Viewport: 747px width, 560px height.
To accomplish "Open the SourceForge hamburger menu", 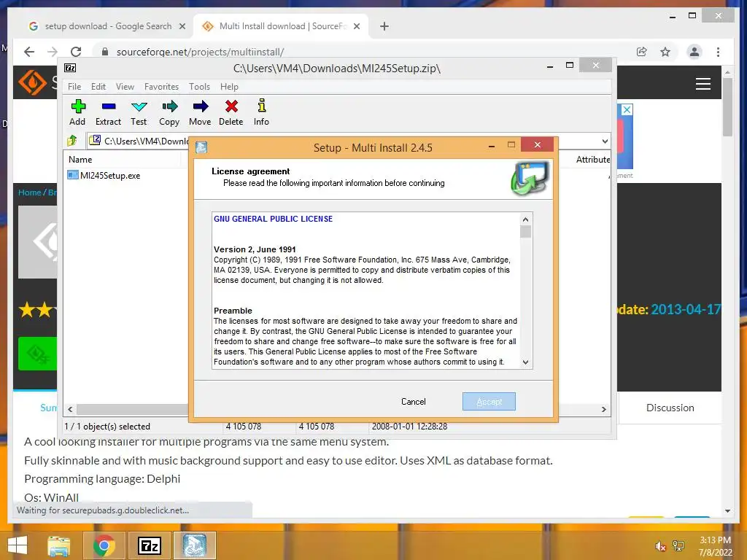I will (x=703, y=84).
